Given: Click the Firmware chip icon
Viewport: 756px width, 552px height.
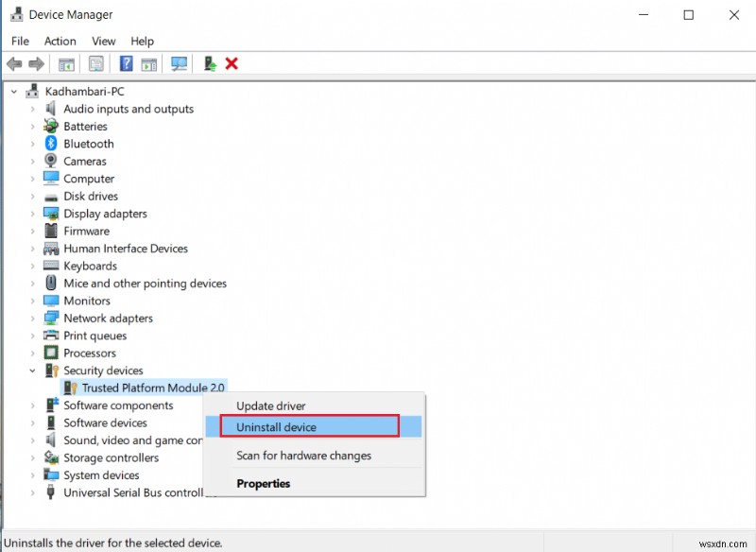Looking at the screenshot, I should click(x=51, y=231).
